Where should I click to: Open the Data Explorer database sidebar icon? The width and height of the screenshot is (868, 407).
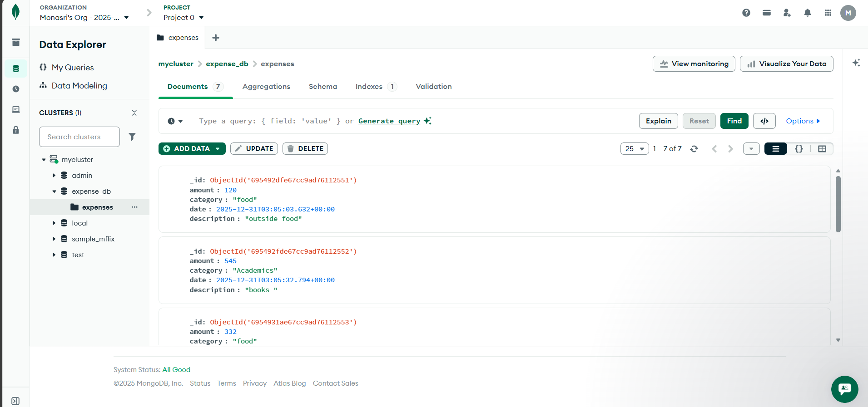click(x=16, y=69)
